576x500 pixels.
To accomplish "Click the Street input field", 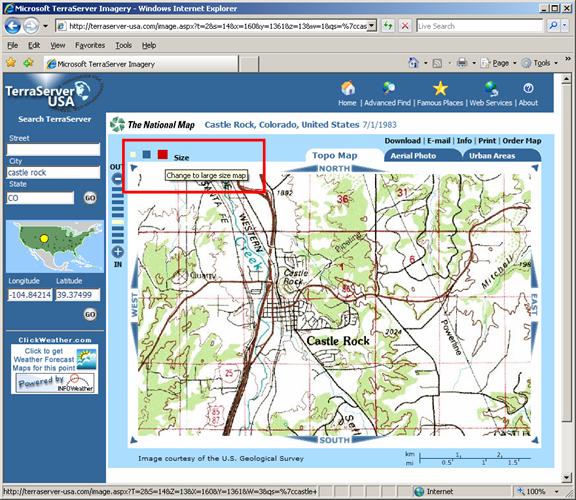I will click(53, 150).
